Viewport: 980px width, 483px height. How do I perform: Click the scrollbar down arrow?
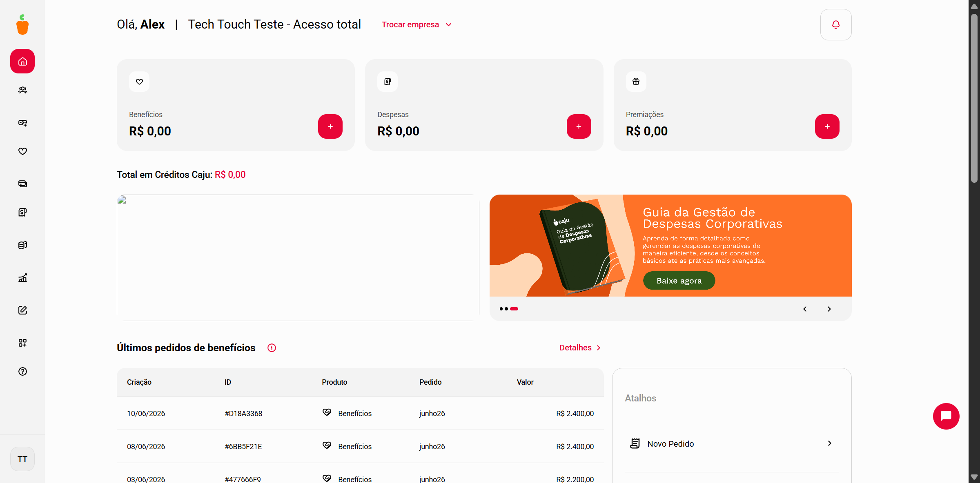974,477
